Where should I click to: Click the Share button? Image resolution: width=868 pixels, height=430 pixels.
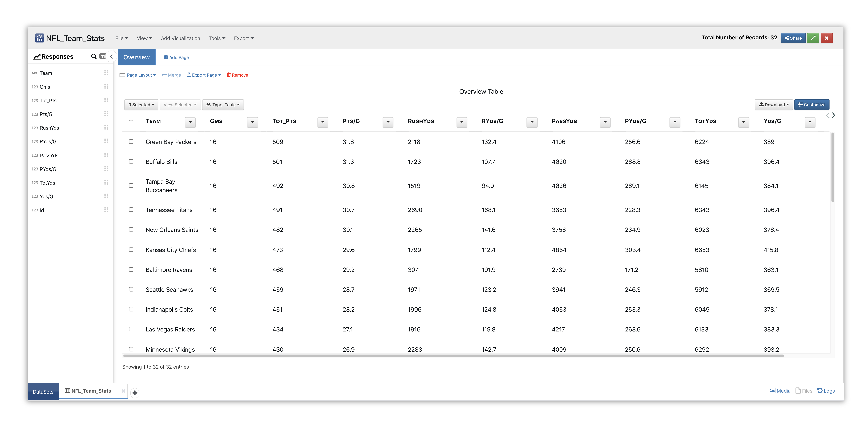(793, 38)
